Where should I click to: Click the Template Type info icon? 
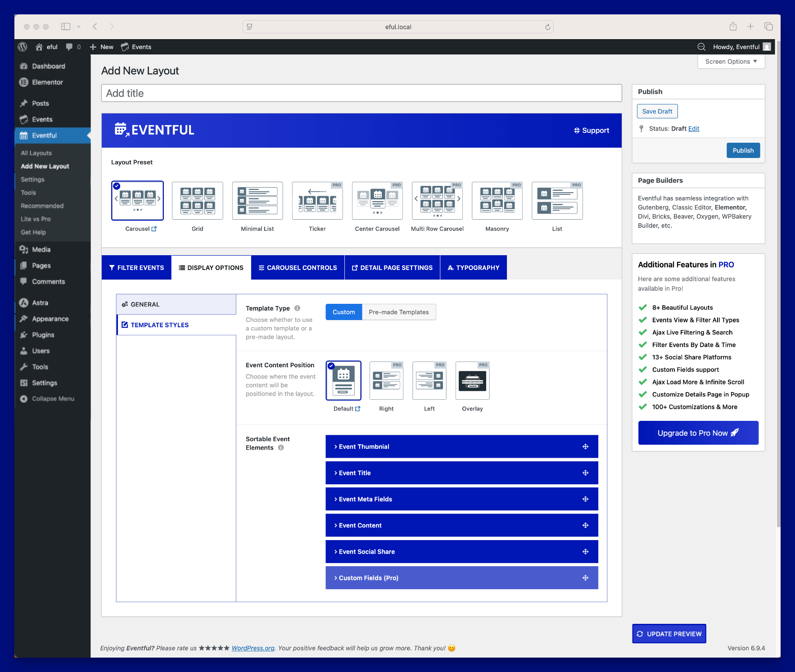point(297,308)
